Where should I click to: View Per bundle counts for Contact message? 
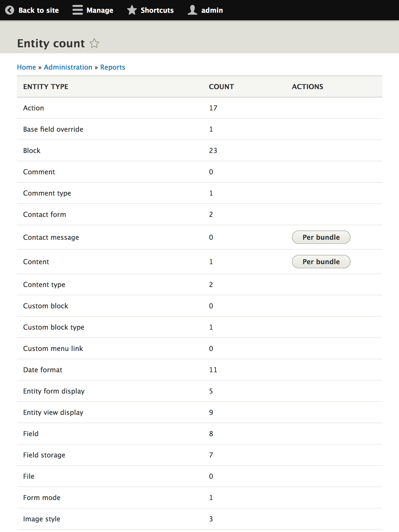click(321, 237)
